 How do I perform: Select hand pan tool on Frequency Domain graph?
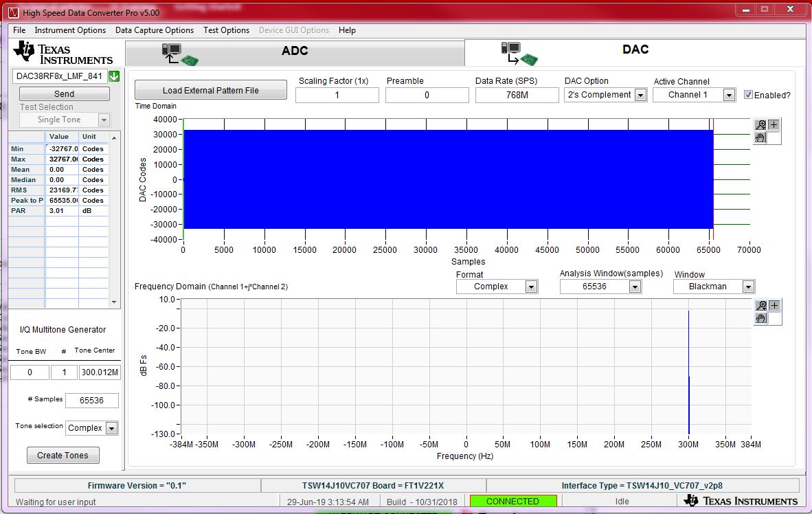pos(760,319)
